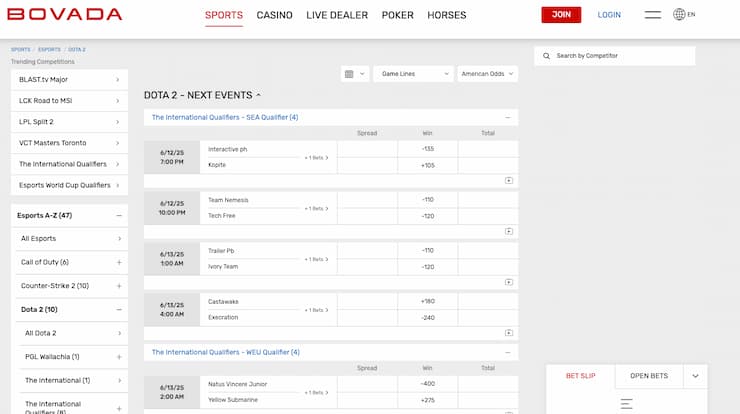Collapse the Dota 2 category

(x=119, y=310)
